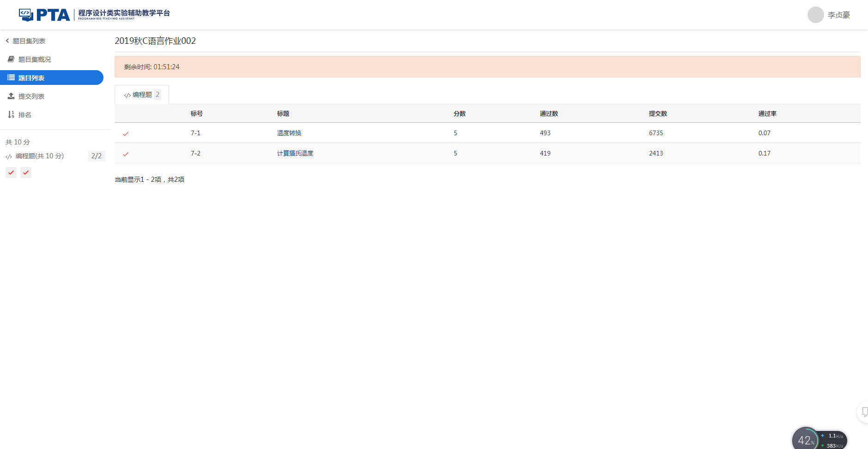This screenshot has width=868, height=449.
Task: Click the 42% performance monitor widget
Action: click(806, 439)
